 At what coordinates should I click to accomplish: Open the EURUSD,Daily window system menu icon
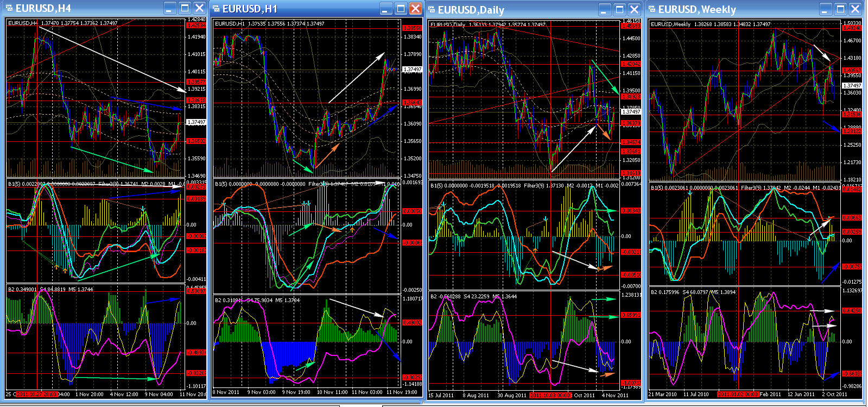click(432, 10)
